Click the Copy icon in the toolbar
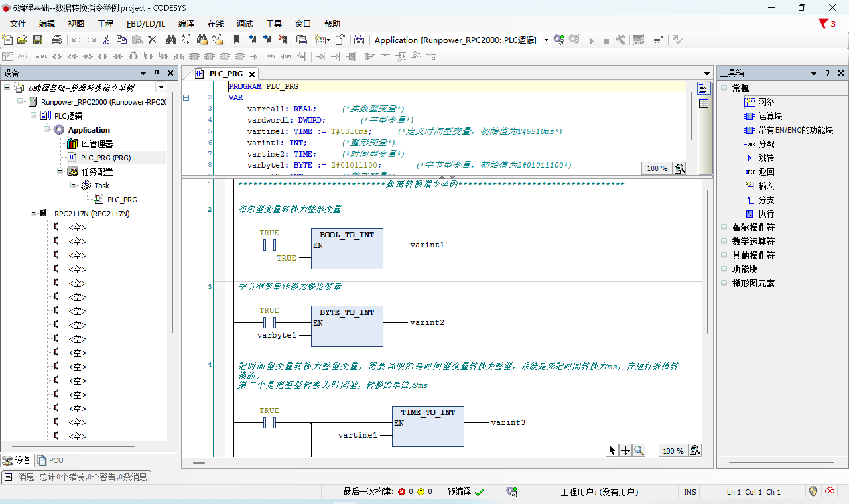The width and height of the screenshot is (849, 504). 121,40
